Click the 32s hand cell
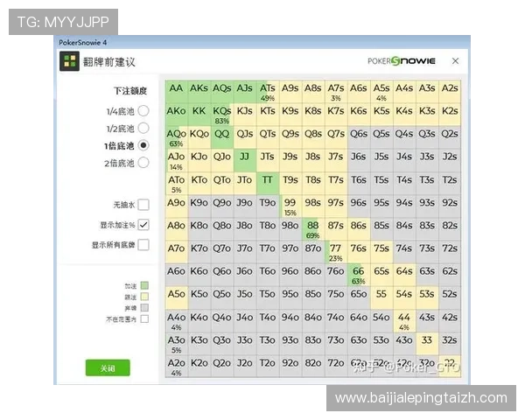525x420 pixels. click(x=450, y=343)
